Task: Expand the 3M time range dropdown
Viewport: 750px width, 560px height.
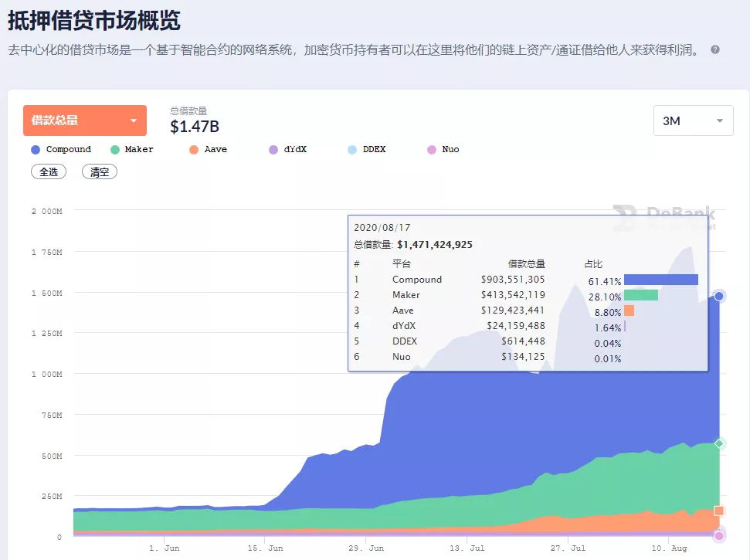Action: click(693, 120)
